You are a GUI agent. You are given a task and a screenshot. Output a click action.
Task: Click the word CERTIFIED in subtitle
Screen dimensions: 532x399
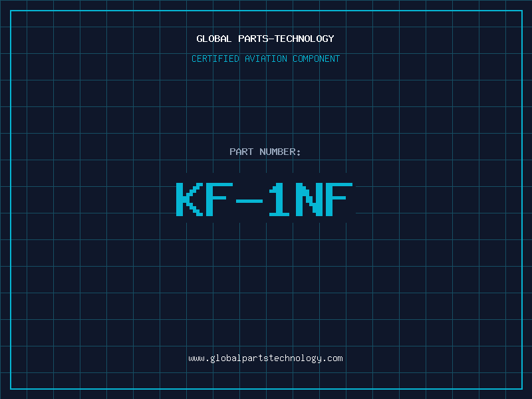click(x=215, y=59)
